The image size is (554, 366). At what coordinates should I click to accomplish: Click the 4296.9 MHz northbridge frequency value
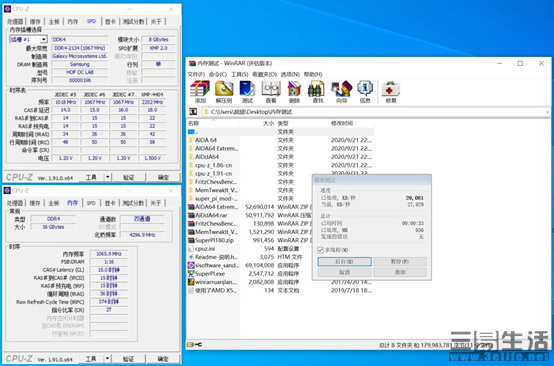(142, 235)
